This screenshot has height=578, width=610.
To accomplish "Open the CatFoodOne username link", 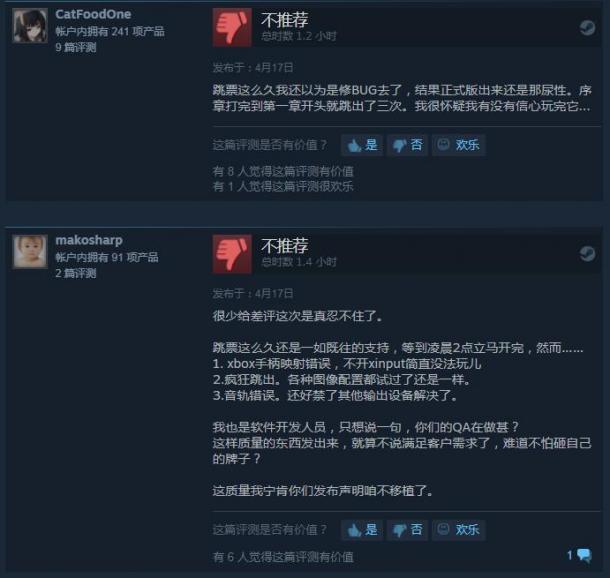I will [93, 14].
